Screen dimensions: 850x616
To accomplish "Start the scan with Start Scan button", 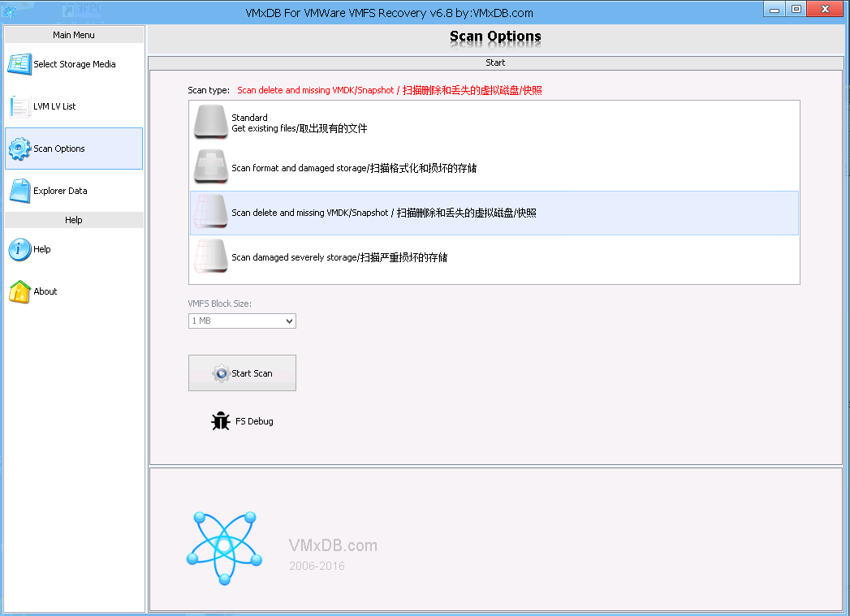I will (242, 373).
